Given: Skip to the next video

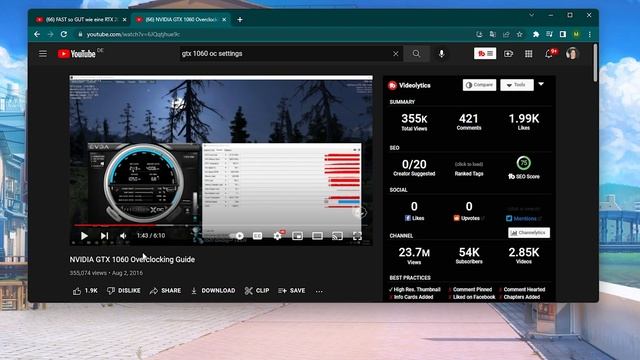Looking at the screenshot, I should pos(104,236).
